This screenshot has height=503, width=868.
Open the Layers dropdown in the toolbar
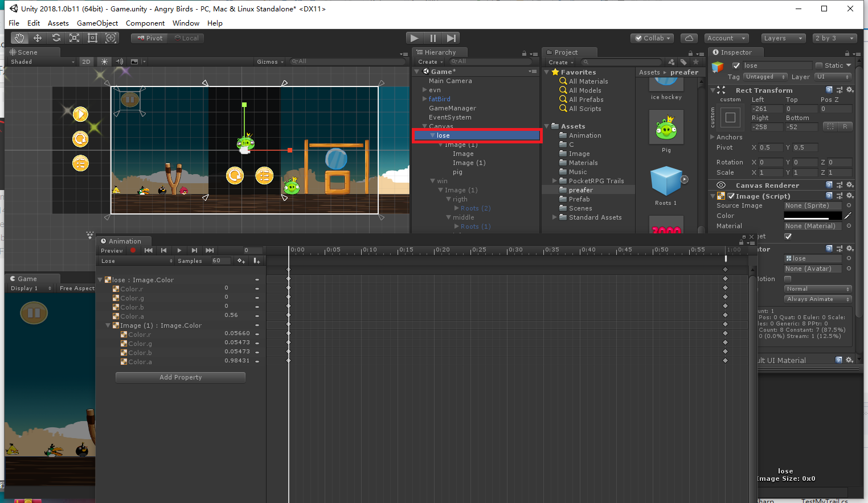click(783, 38)
